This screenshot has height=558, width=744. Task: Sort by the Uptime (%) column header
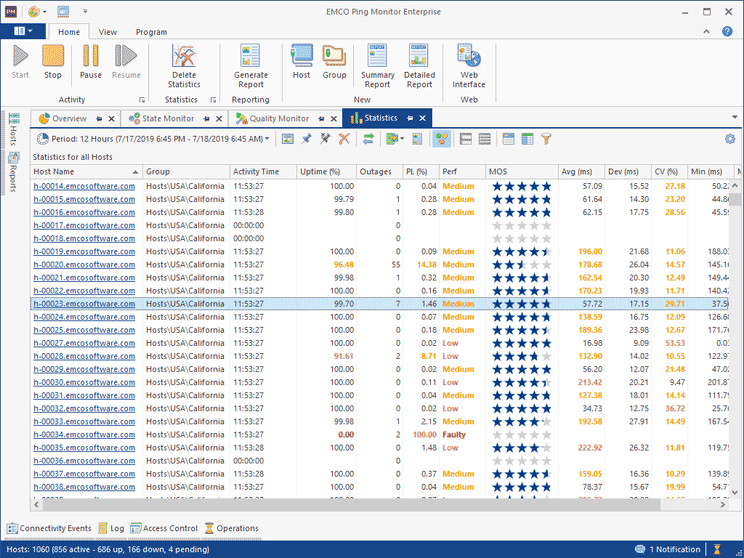pyautogui.click(x=326, y=172)
